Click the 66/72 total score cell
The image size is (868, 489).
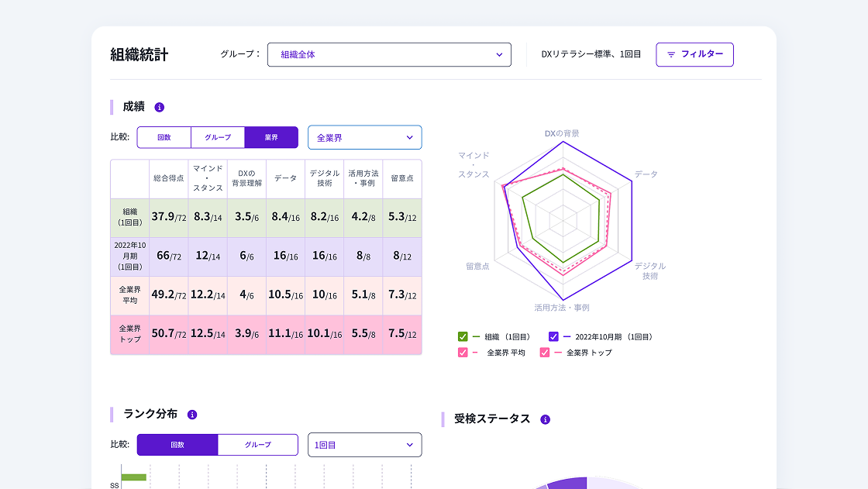169,257
